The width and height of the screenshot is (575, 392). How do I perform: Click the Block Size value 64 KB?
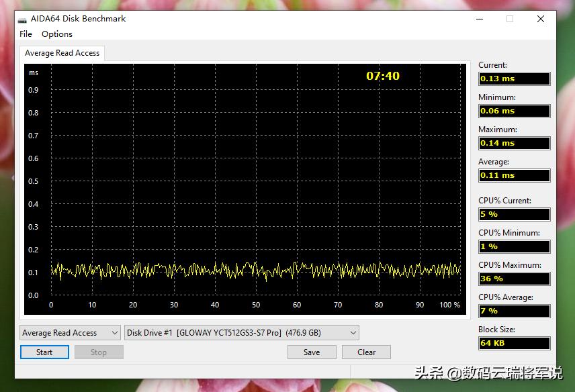click(x=514, y=343)
